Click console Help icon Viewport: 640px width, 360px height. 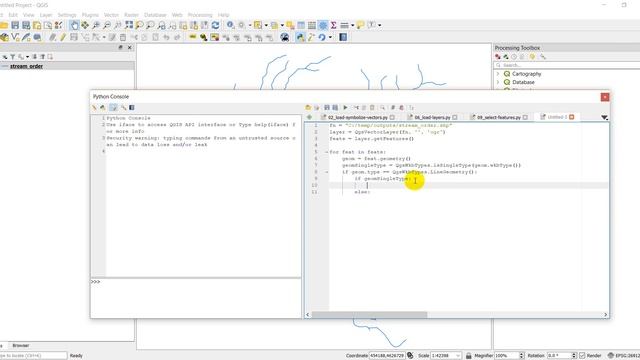click(x=132, y=107)
